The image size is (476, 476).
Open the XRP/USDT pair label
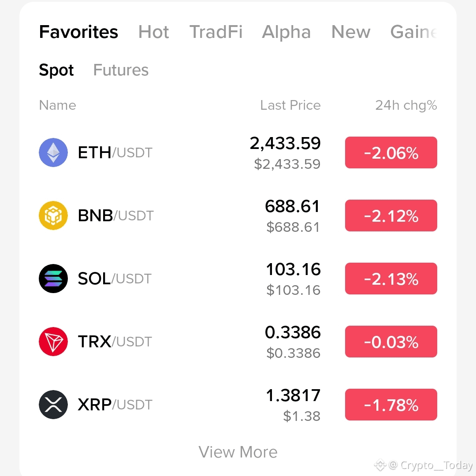(115, 405)
